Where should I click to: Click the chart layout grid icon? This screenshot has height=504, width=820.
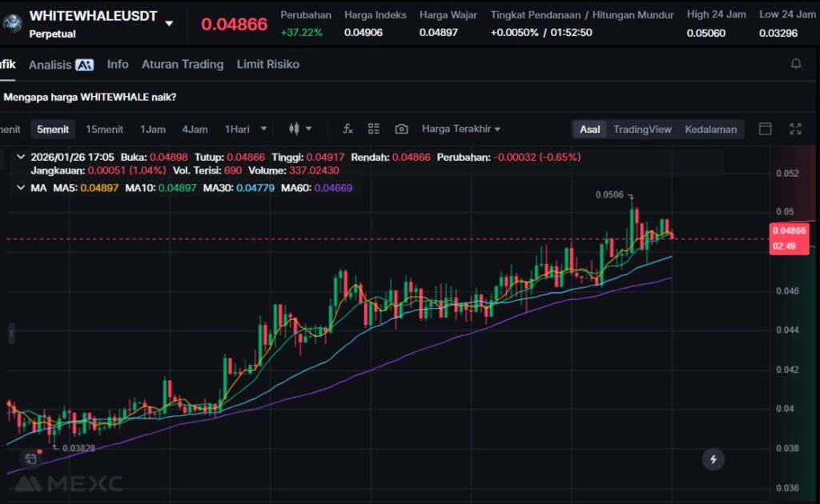[x=374, y=129]
